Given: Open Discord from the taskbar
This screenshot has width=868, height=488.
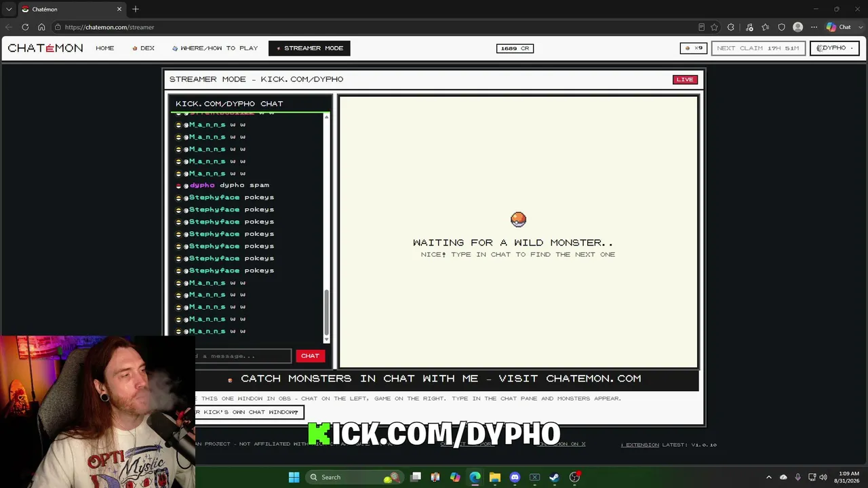Looking at the screenshot, I should pyautogui.click(x=515, y=477).
